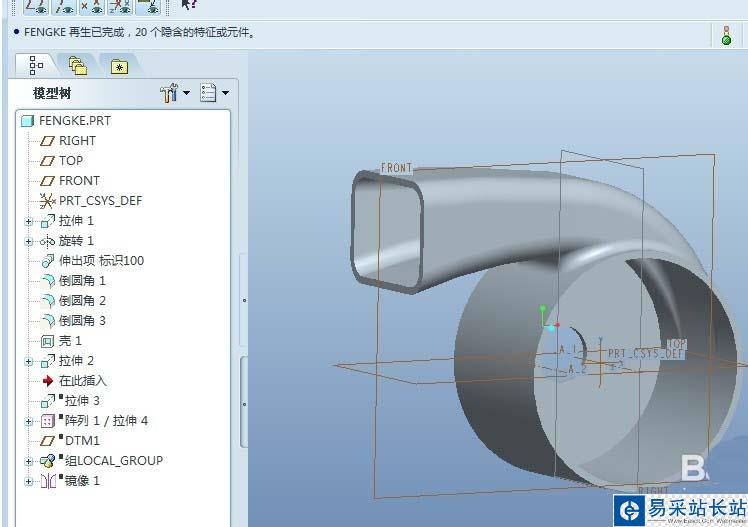Viewport: 748px width, 527px height.
Task: Select the 倒圆角 1 round feature
Action: 82,281
